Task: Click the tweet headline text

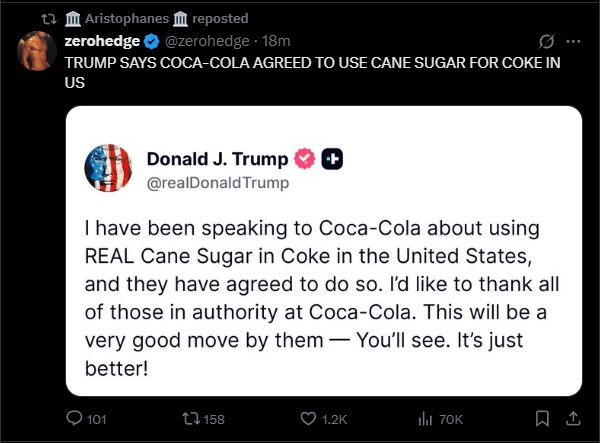Action: point(312,73)
